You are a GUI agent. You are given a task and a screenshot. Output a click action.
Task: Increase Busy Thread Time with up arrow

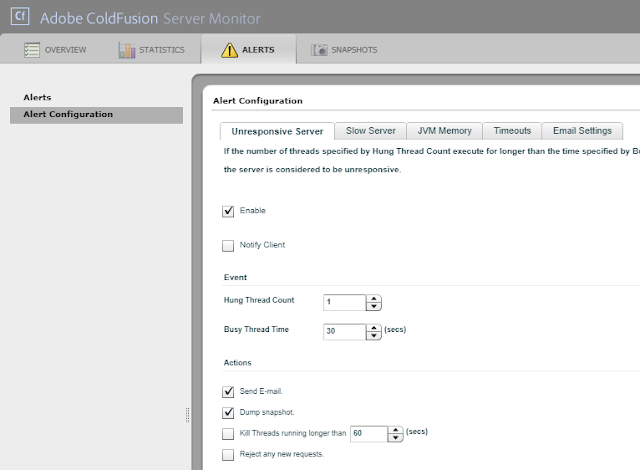click(x=374, y=326)
